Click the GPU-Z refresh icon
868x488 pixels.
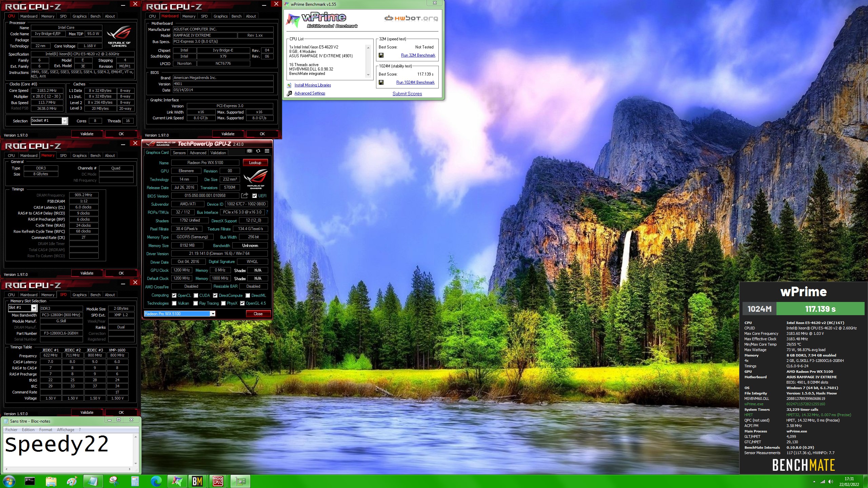258,151
